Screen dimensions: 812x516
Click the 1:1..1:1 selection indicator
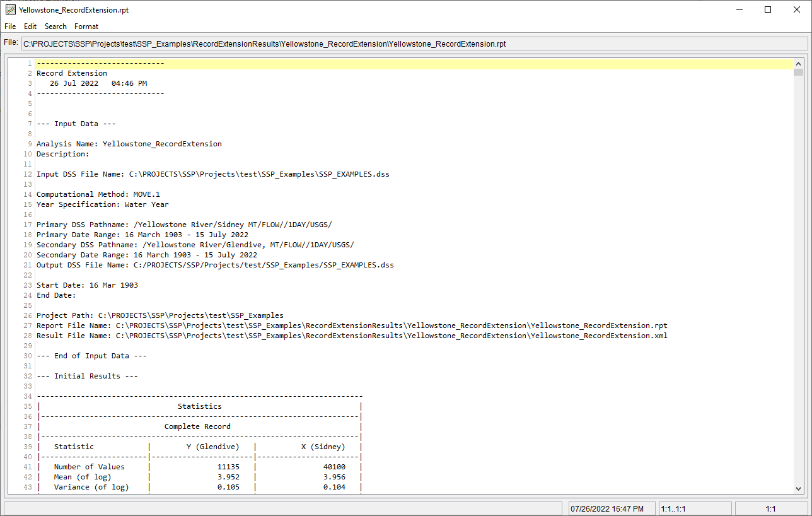coord(695,508)
